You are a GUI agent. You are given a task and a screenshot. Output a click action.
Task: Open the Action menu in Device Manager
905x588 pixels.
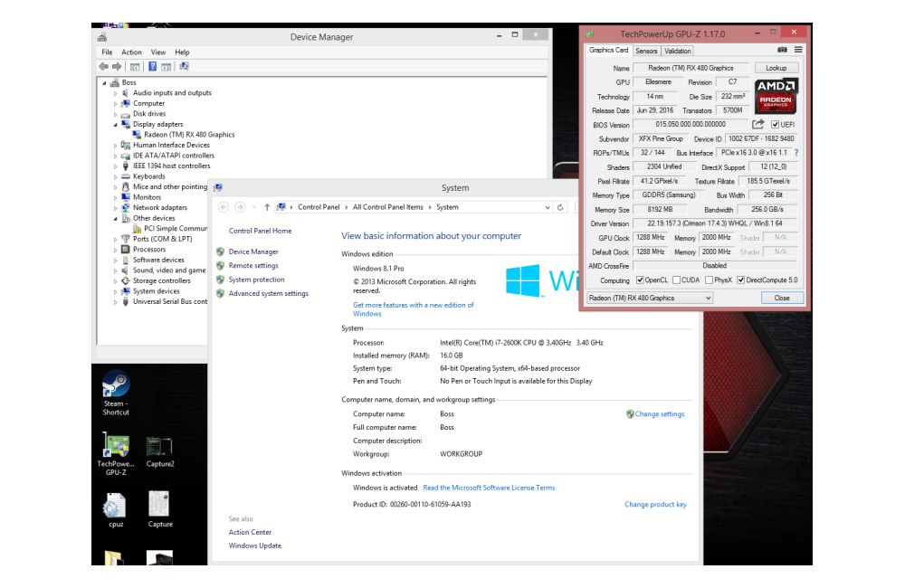pyautogui.click(x=132, y=52)
